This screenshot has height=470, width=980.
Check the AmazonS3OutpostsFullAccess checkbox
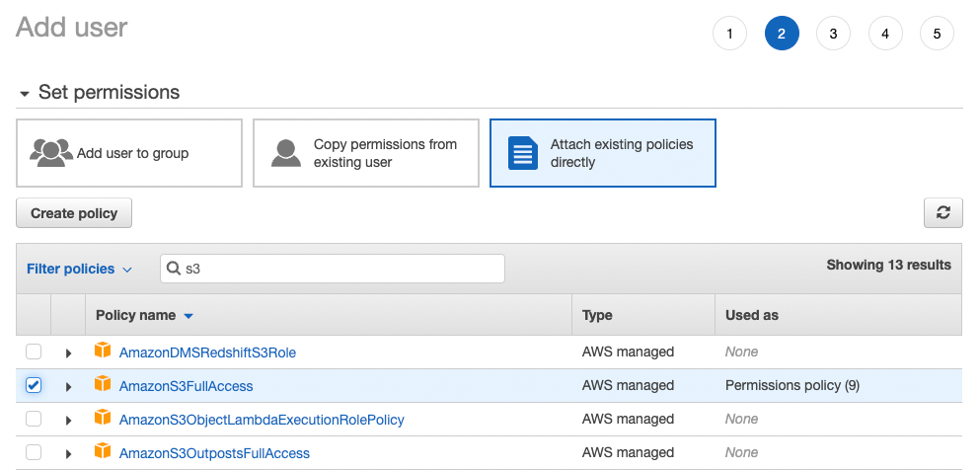tap(34, 452)
